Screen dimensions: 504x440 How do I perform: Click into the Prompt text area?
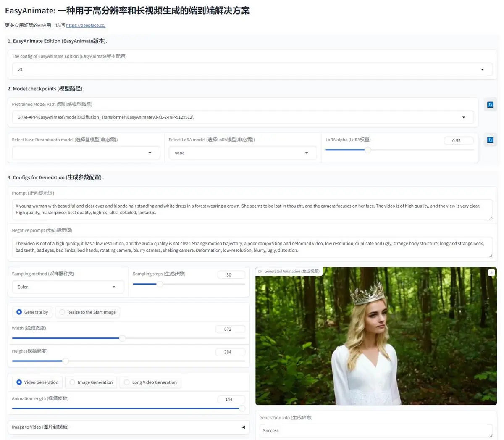[252, 209]
